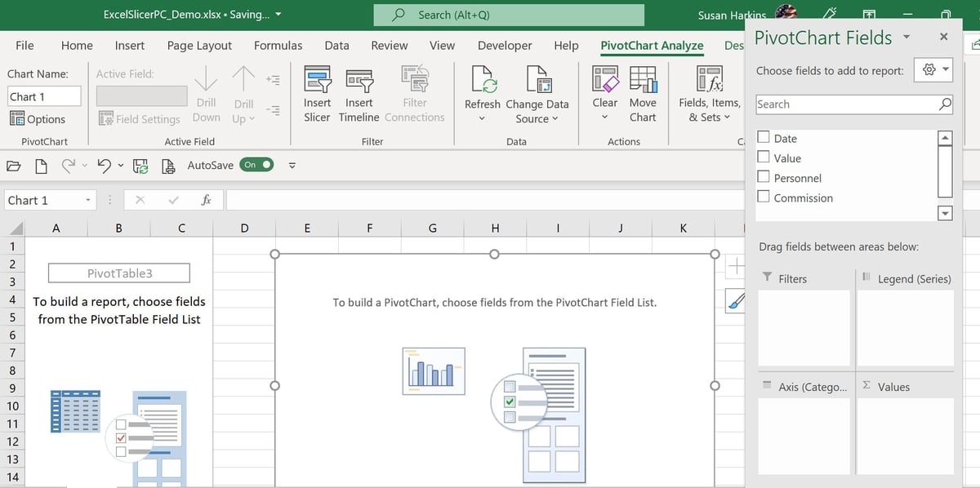Check the Date field checkbox
Viewport: 980px width, 488px height.
click(764, 138)
